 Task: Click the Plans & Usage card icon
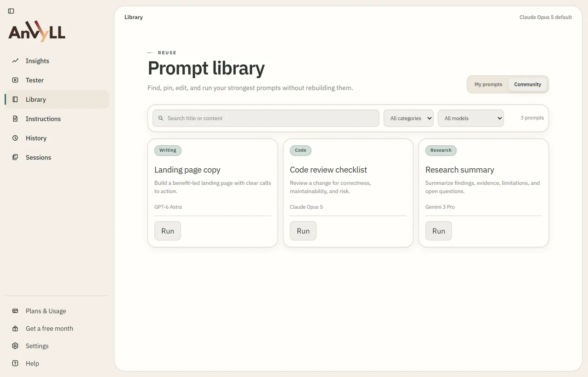[x=15, y=311]
